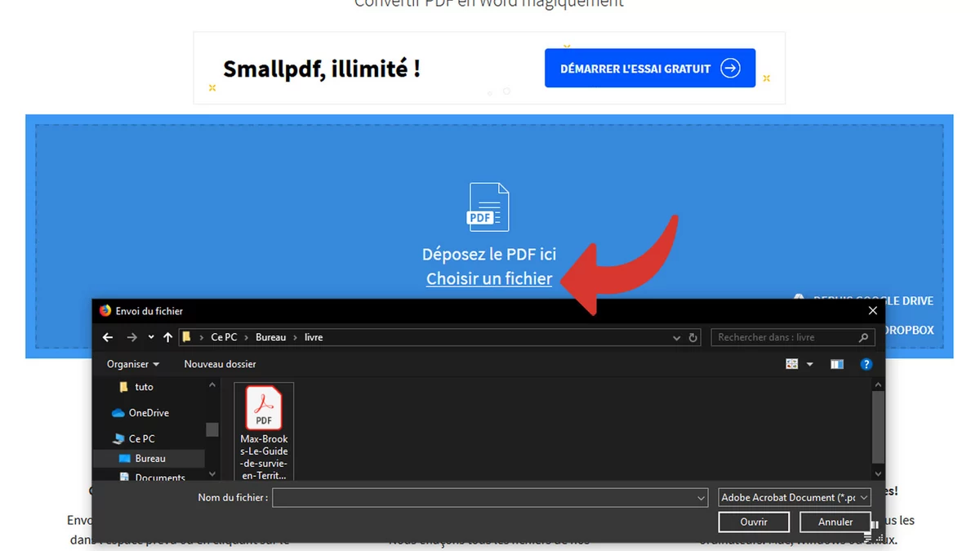This screenshot has height=551, width=980.
Task: Refresh the livre folder view
Action: click(x=693, y=337)
